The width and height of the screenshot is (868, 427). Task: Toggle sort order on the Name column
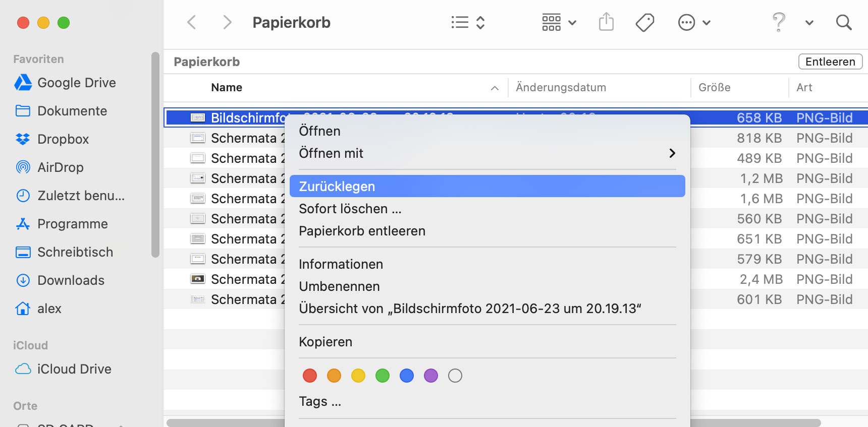495,88
